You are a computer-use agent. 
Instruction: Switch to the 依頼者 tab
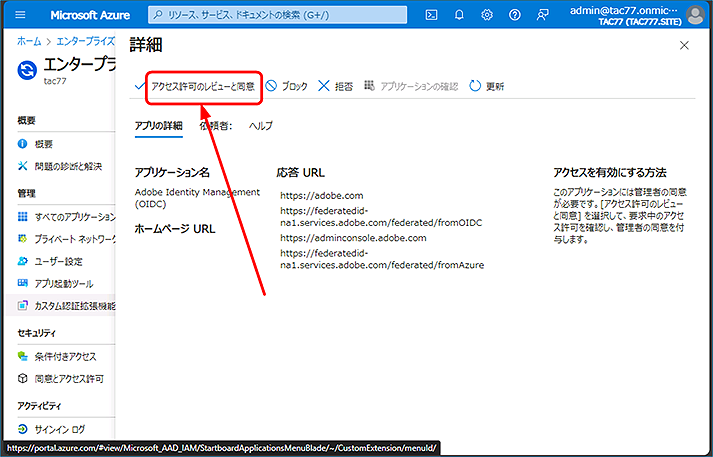tap(216, 126)
